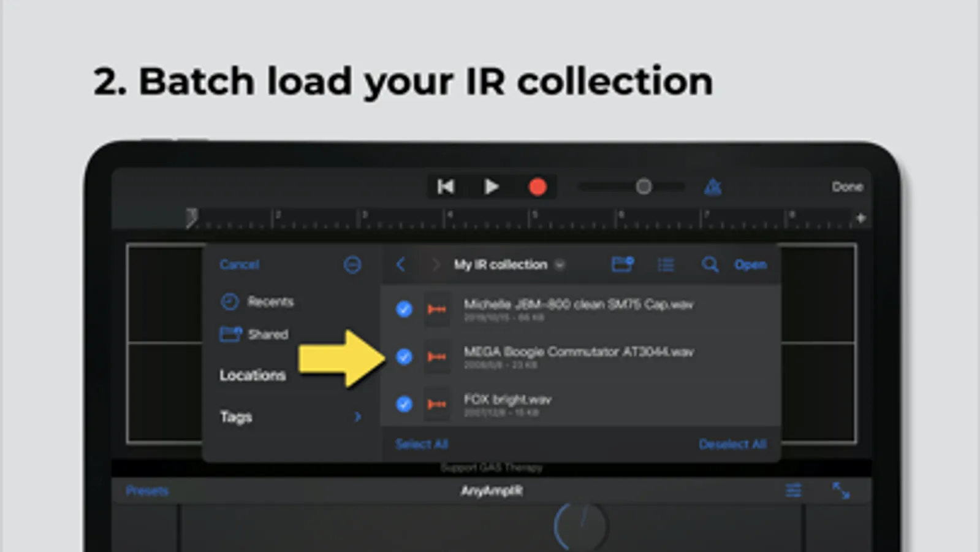Cancel the file picker
980x552 pixels.
(x=239, y=264)
